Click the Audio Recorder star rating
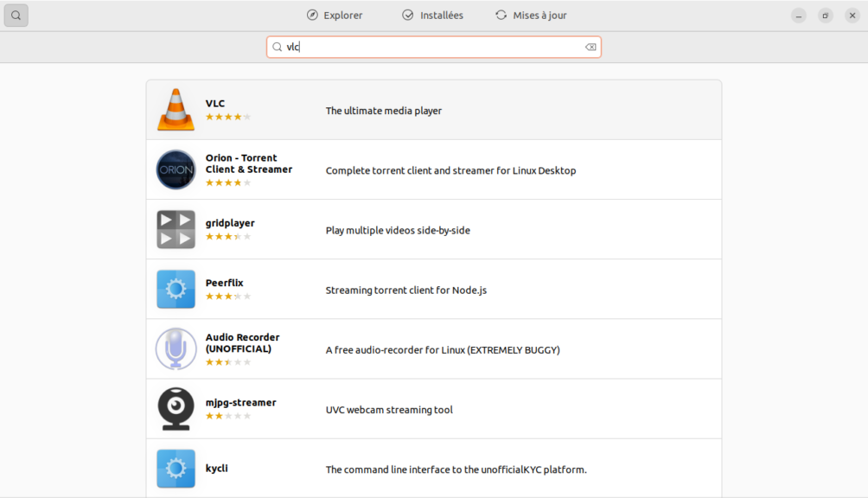This screenshot has width=868, height=498. pyautogui.click(x=228, y=362)
